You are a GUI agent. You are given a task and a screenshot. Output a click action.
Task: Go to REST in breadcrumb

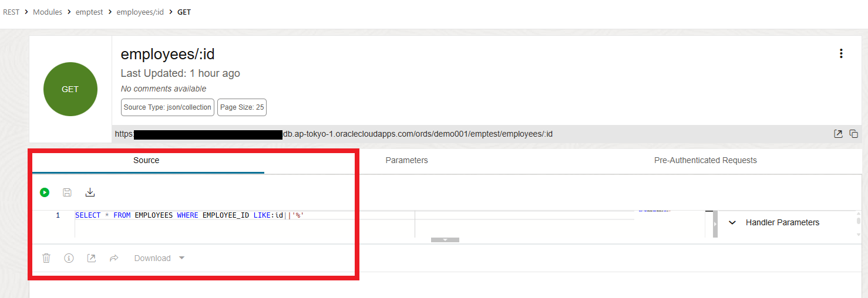point(11,12)
